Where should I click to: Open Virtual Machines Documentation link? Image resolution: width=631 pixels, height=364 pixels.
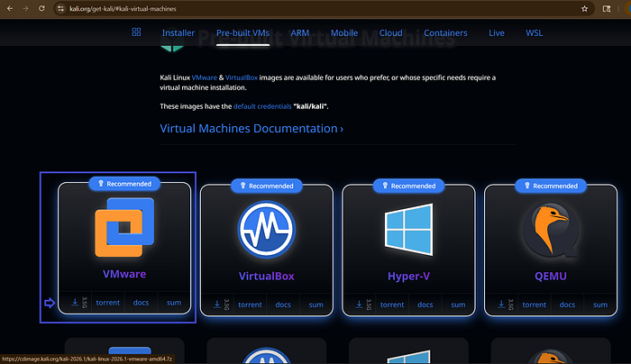coord(251,129)
